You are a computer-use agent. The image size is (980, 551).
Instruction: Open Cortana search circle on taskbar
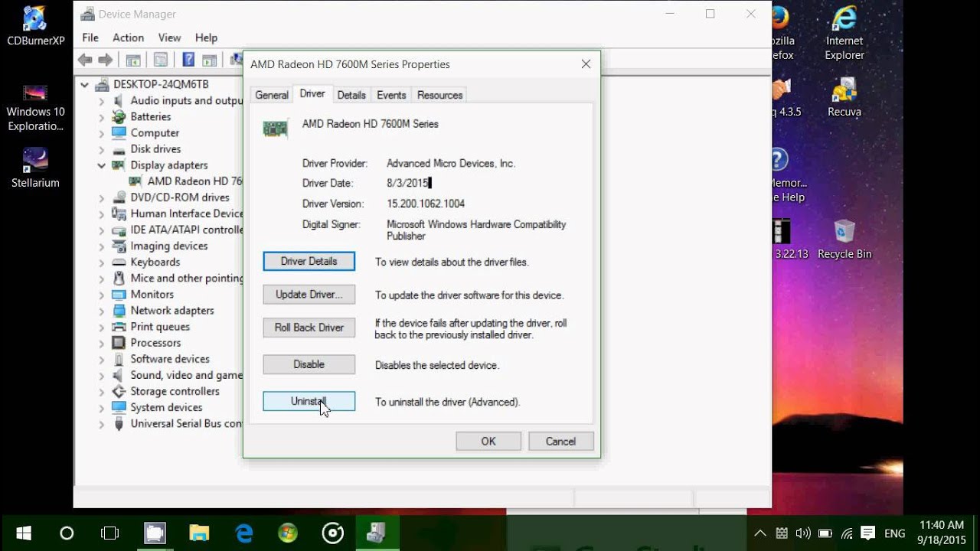click(67, 533)
